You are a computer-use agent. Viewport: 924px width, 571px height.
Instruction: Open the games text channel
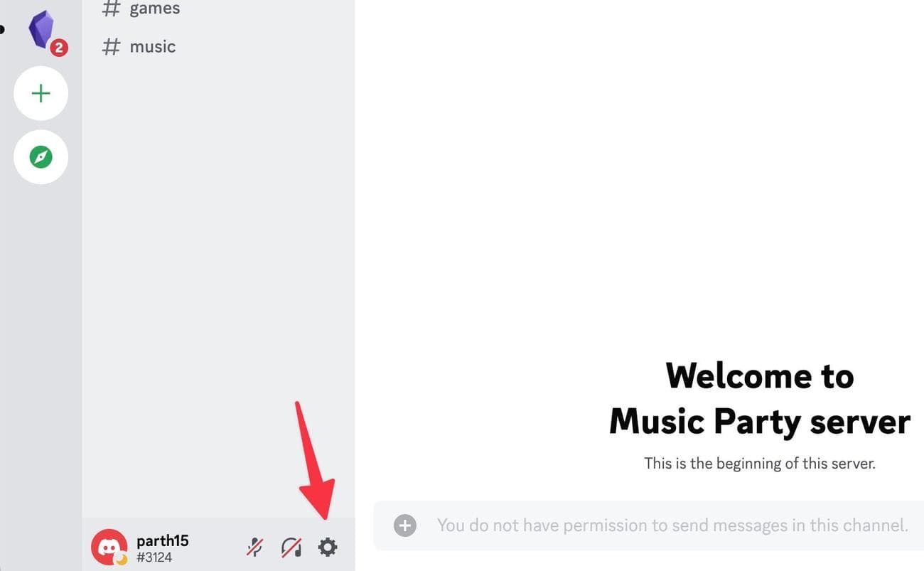tap(154, 9)
